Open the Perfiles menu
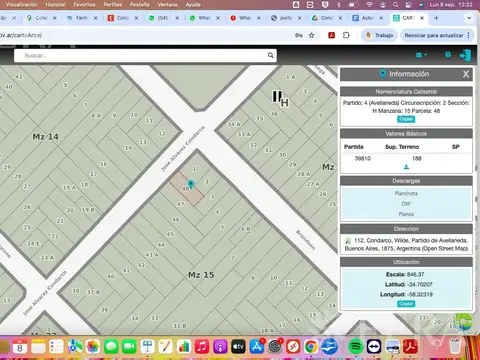 (113, 5)
